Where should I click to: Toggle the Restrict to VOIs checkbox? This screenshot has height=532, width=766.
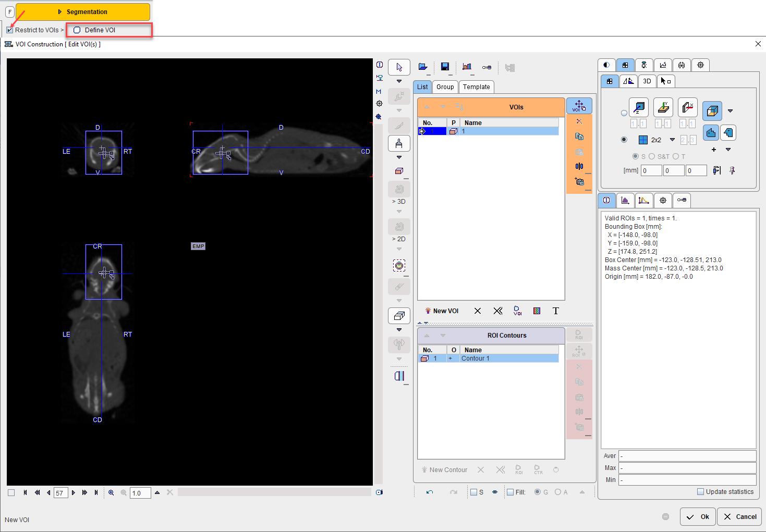(x=10, y=30)
